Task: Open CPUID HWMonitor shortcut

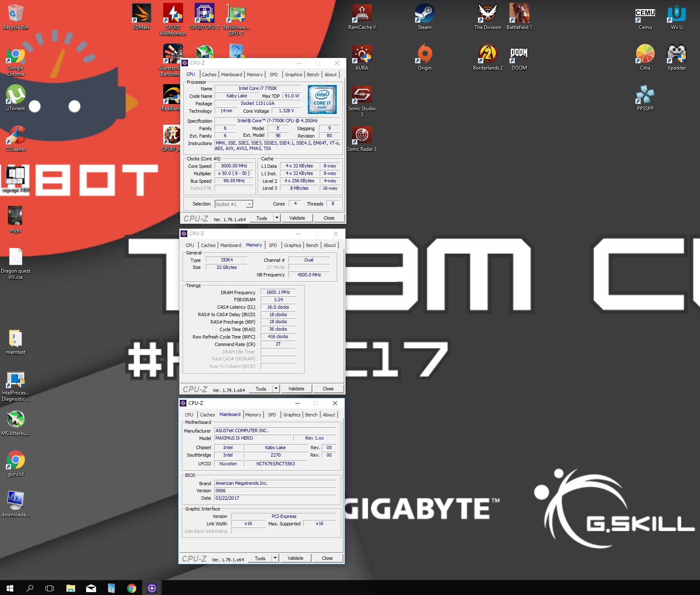Action: pos(173,19)
